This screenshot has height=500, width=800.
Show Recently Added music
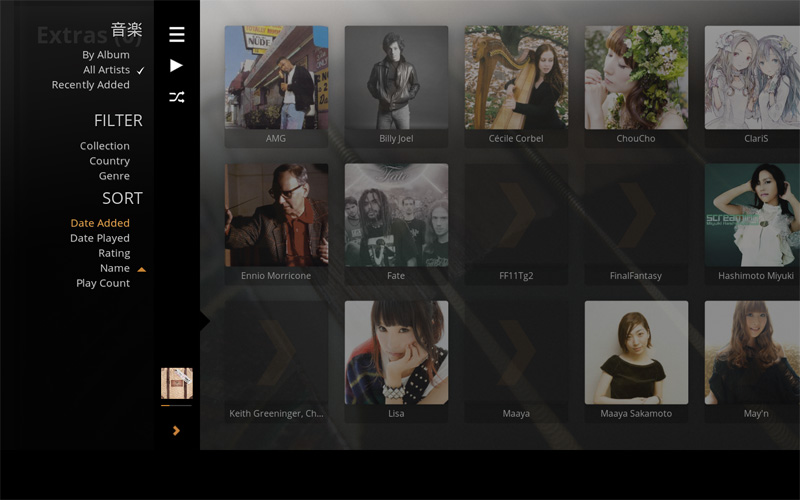[x=91, y=85]
